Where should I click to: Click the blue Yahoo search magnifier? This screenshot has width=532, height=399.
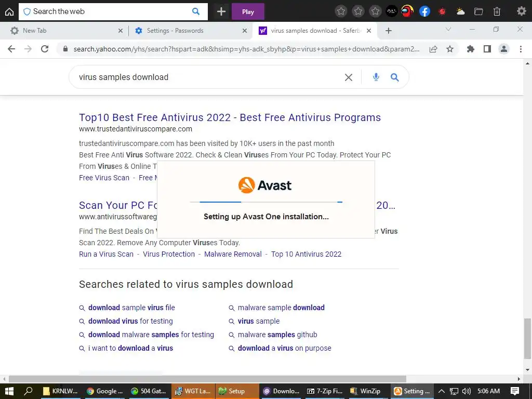395,77
